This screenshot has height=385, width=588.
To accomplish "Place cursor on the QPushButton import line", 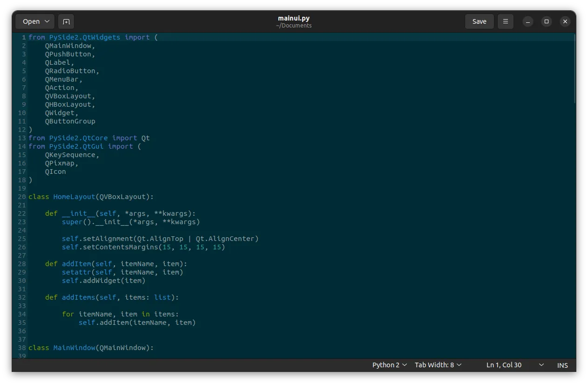I will (69, 54).
